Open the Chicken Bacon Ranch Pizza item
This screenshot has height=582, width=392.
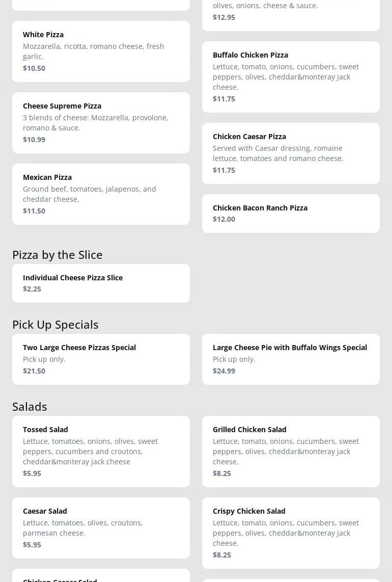tap(291, 213)
